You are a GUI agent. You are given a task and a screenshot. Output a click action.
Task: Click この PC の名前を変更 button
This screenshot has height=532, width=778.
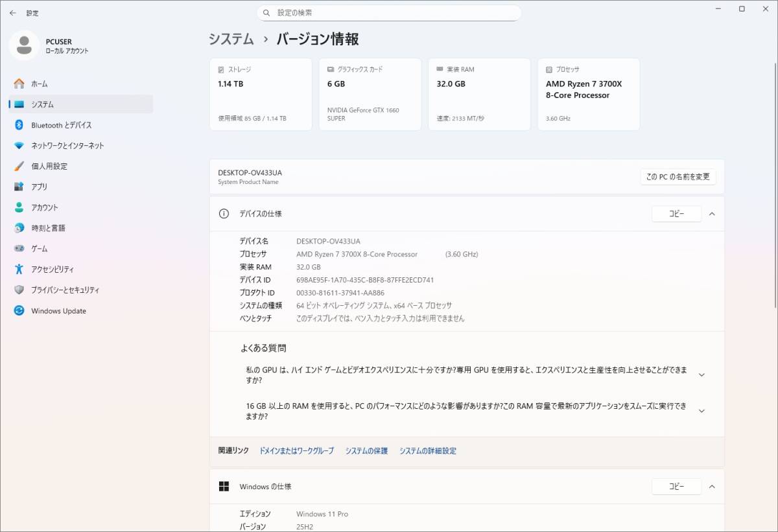point(678,177)
